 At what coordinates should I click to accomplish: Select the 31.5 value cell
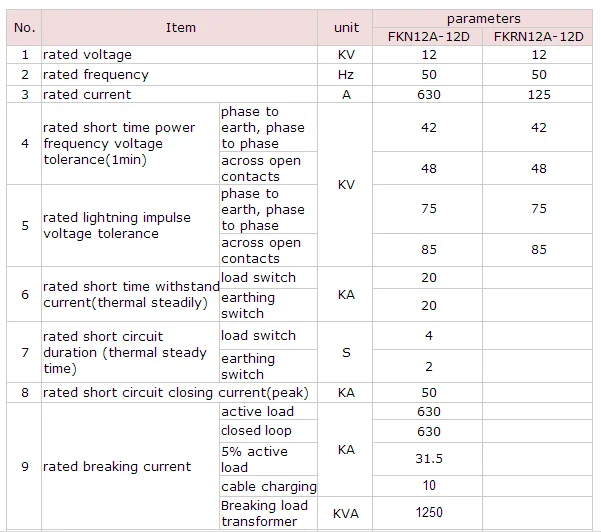(428, 459)
